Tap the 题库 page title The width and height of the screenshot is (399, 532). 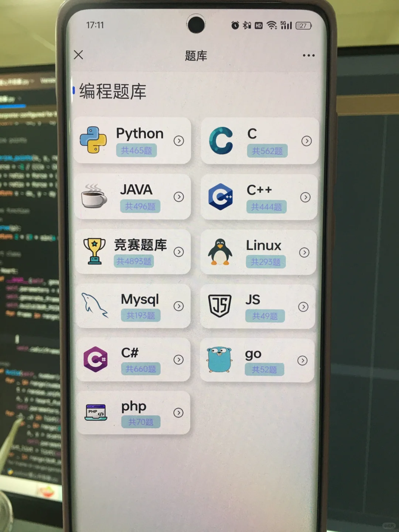[196, 56]
